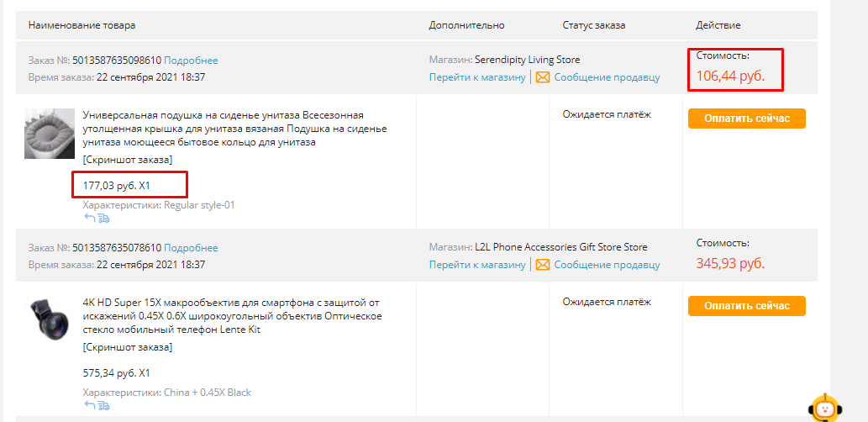Go to the Serendipity Living Store shop page

tap(477, 77)
